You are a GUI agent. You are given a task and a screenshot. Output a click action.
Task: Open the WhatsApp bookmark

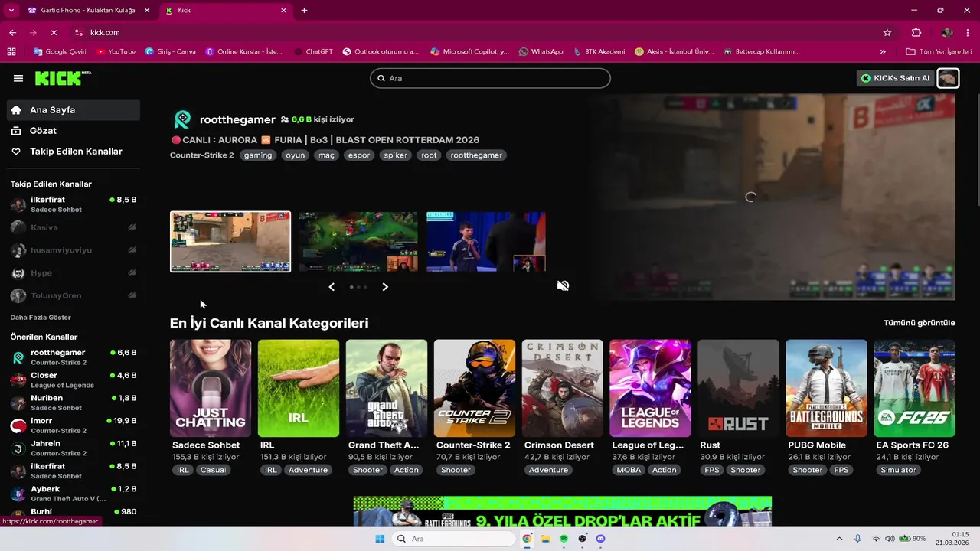(x=541, y=51)
